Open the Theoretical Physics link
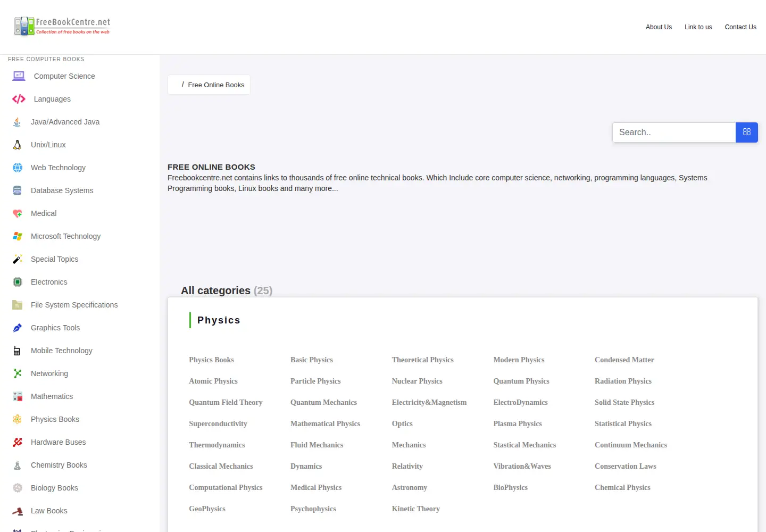 coord(423,360)
